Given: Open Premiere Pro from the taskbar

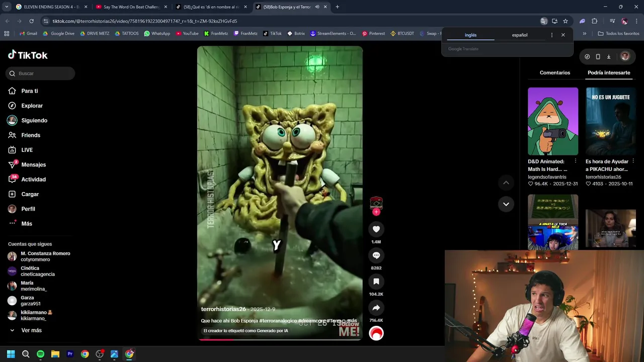Looking at the screenshot, I should (x=70, y=354).
